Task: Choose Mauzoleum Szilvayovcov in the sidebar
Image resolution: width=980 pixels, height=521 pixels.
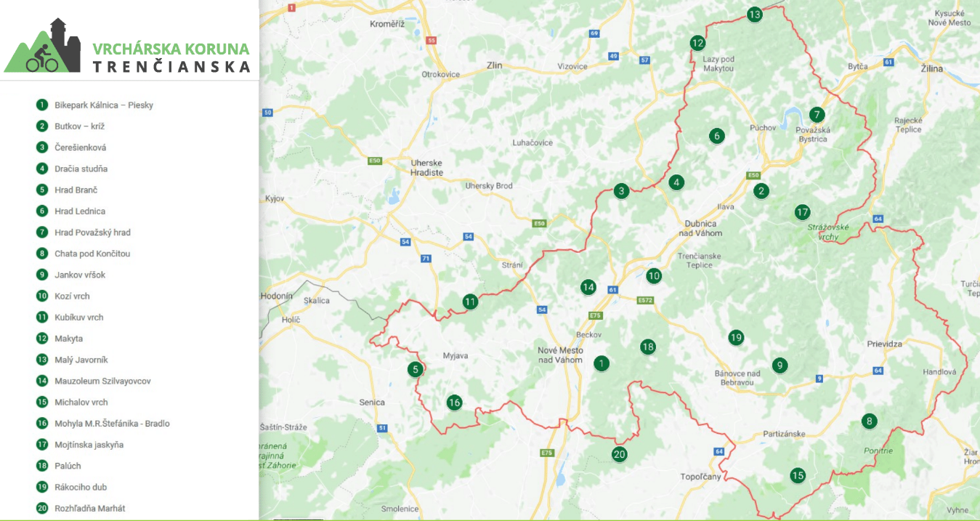Action: click(x=102, y=381)
